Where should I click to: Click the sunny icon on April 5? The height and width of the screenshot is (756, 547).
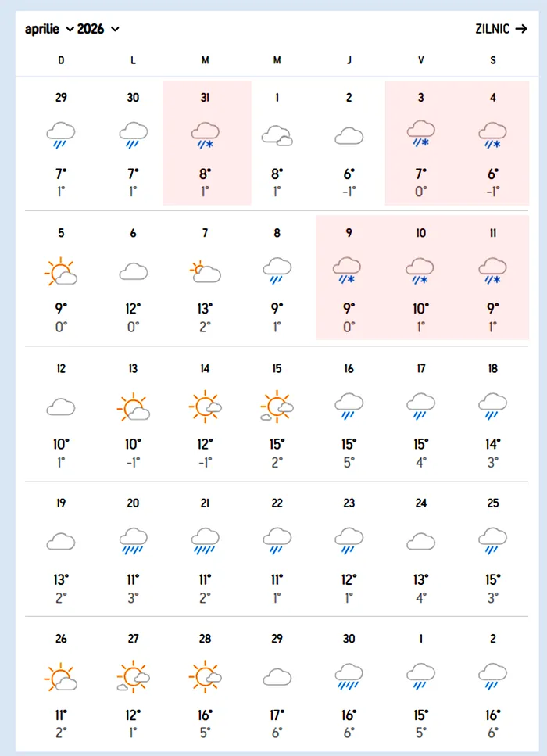click(61, 272)
